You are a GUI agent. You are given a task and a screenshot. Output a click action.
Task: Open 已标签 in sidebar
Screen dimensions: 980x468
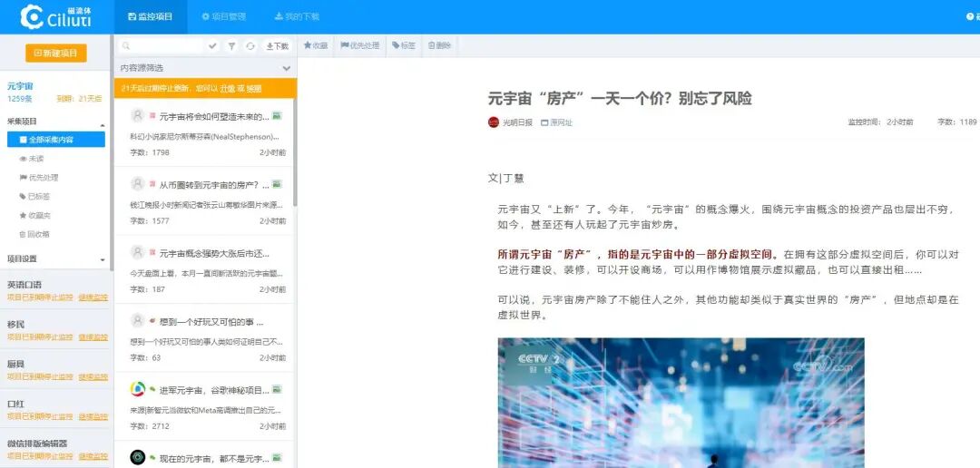coord(35,196)
